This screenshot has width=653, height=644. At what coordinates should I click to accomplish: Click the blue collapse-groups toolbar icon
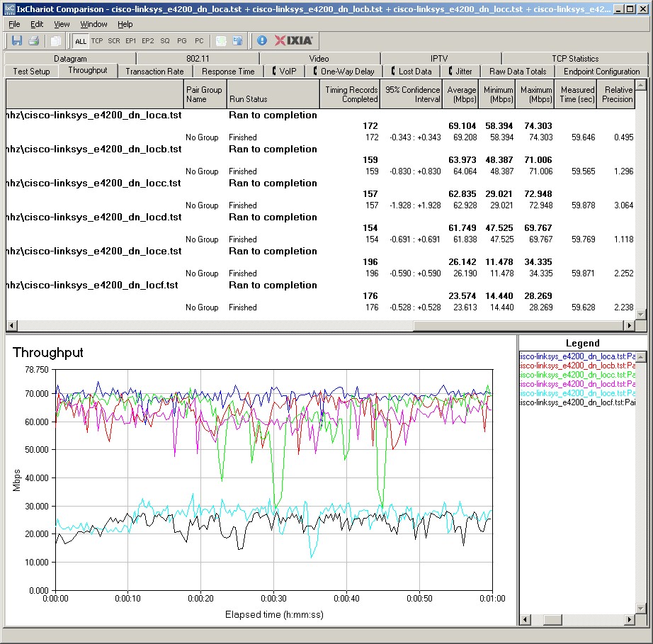point(238,41)
